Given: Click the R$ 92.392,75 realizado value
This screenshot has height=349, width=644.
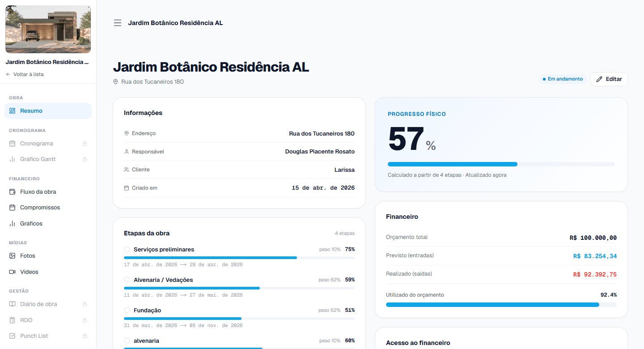Looking at the screenshot, I should (x=595, y=275).
